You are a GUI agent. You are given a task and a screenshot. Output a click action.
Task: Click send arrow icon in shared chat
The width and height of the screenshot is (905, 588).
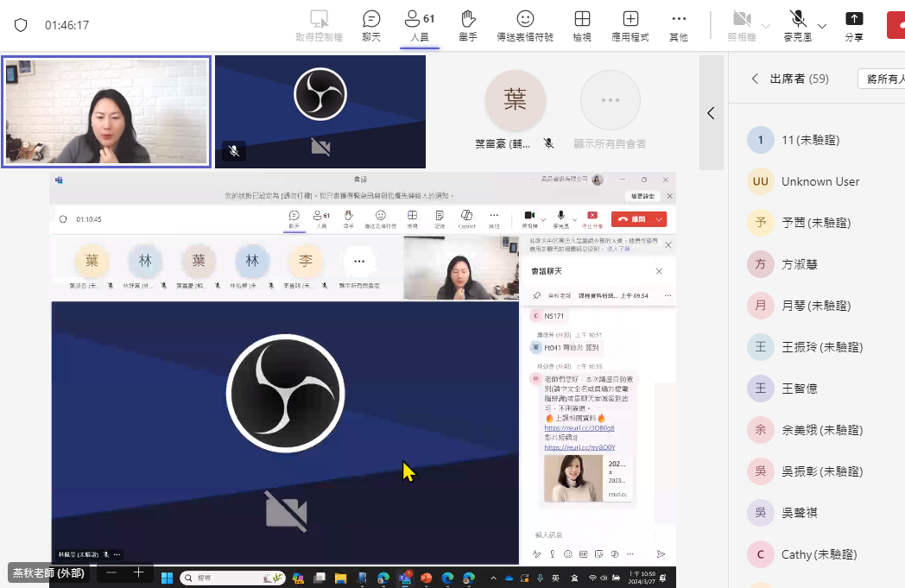pos(661,554)
